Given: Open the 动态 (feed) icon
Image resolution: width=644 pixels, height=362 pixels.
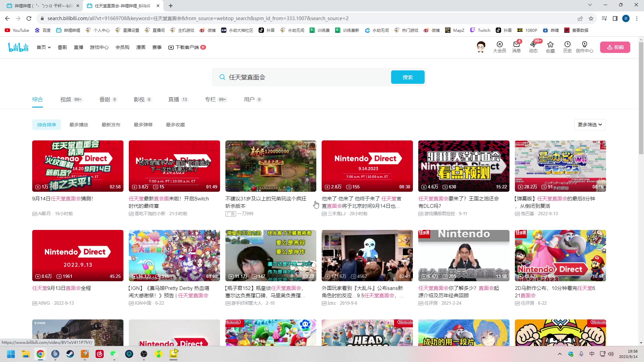Looking at the screenshot, I should pos(533,47).
